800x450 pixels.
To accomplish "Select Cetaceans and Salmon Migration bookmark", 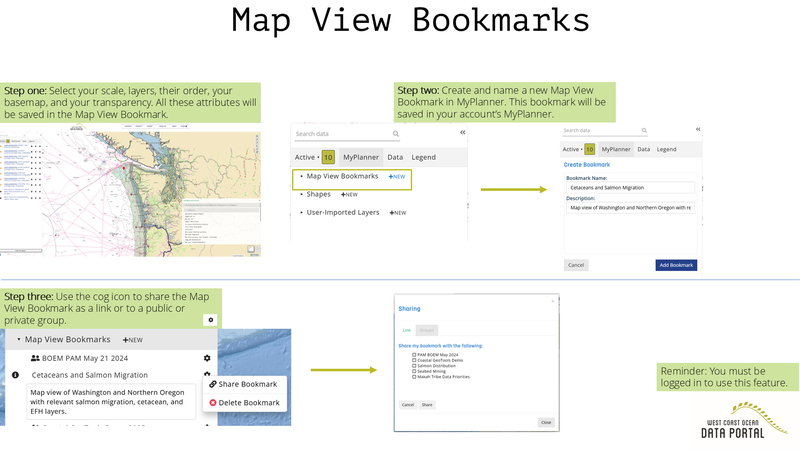I will pos(90,375).
